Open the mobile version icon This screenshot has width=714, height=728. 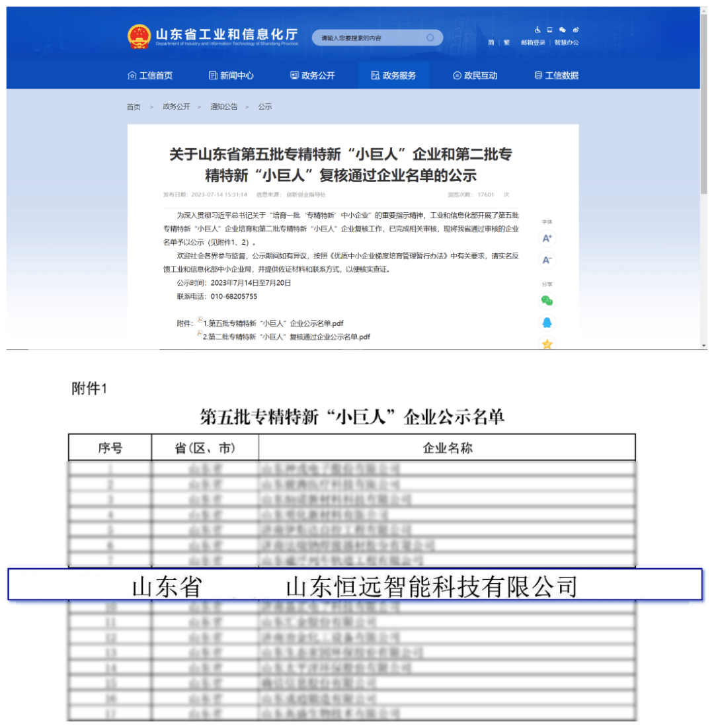pos(549,30)
